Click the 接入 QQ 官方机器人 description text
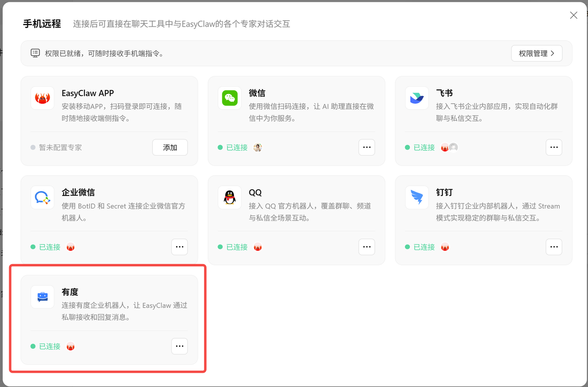The width and height of the screenshot is (588, 387). [310, 212]
